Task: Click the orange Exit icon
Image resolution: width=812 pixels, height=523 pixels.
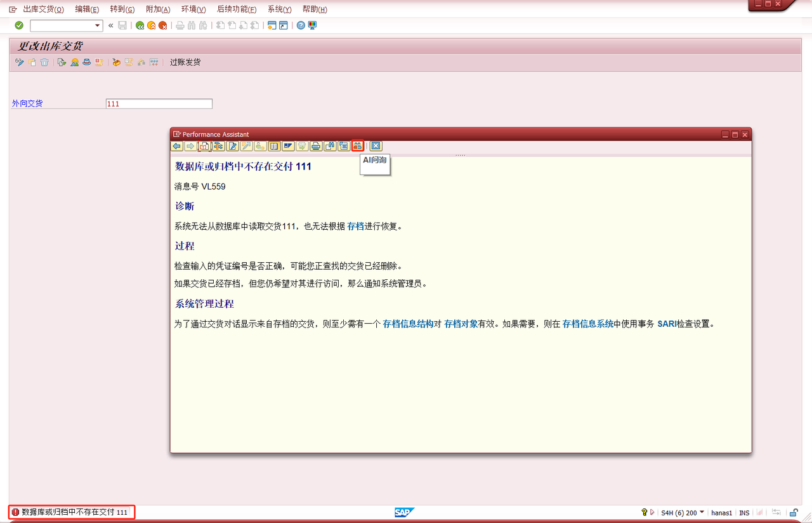Action: pyautogui.click(x=151, y=25)
